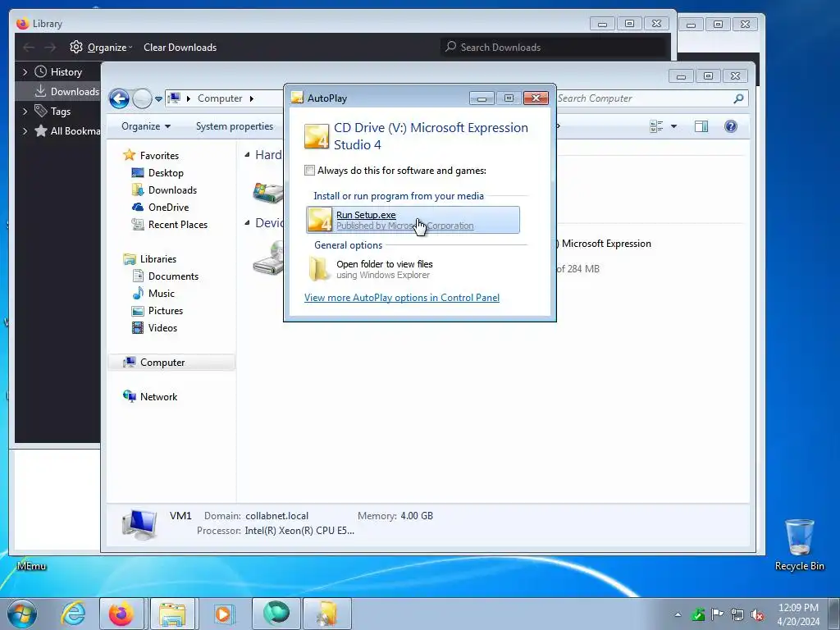
Task: Click Library forward arrow button
Action: click(50, 47)
